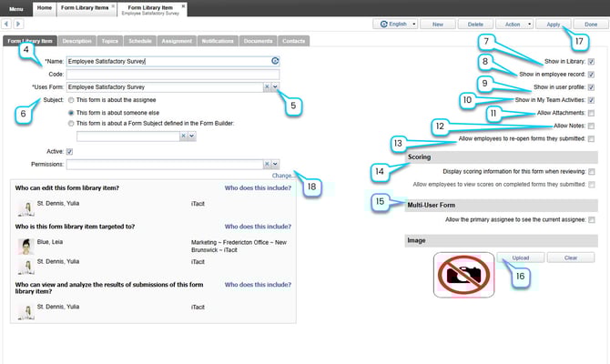Clear the Permissions field with X icon
Screen dimensions: 610x364
[267, 164]
